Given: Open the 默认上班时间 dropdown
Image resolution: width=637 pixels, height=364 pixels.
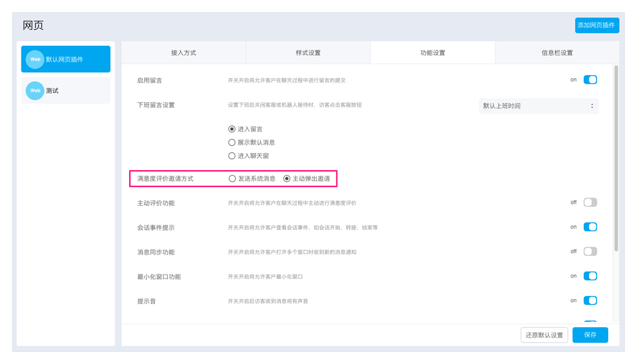Looking at the screenshot, I should click(x=538, y=106).
